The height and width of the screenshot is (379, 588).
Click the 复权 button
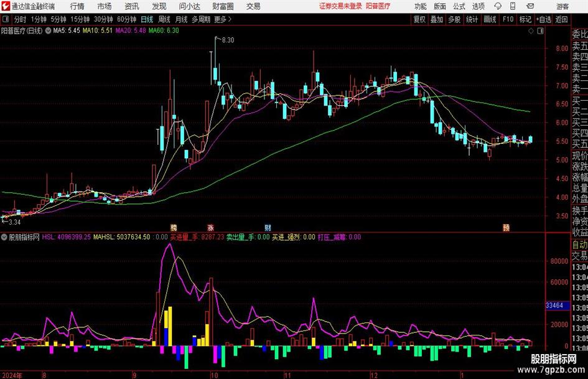pos(419,19)
